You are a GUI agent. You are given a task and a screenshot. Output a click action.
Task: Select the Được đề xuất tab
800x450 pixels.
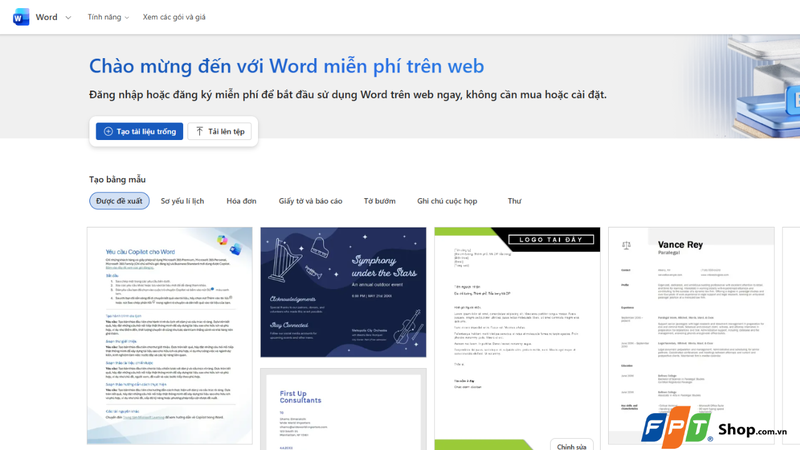click(x=119, y=201)
